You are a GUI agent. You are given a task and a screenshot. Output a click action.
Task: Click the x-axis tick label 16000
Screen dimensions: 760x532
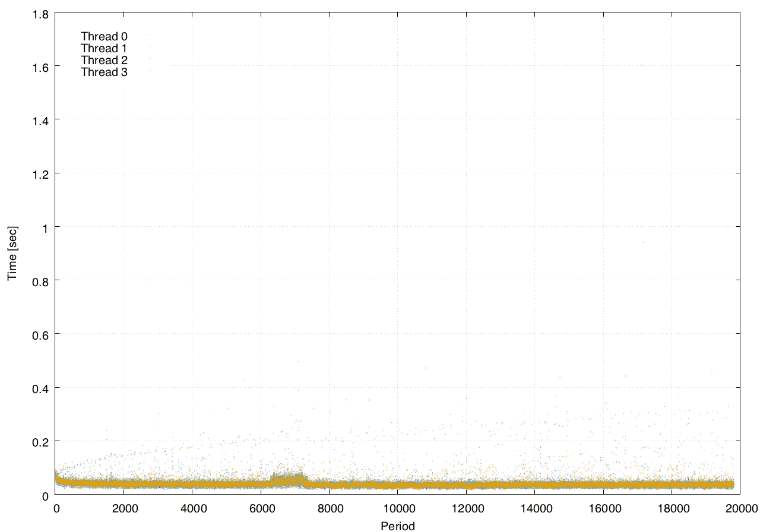tap(604, 509)
